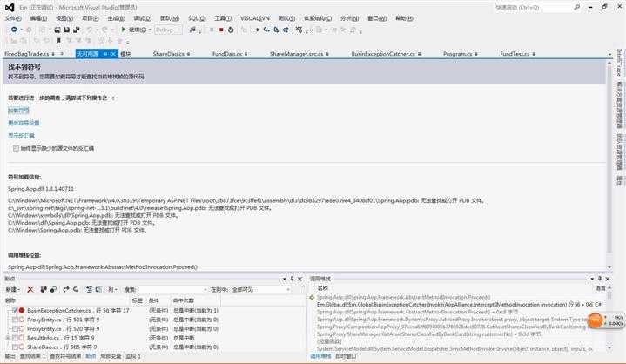Click the Save All icon
This screenshot has width=626, height=364.
[x=77, y=30]
